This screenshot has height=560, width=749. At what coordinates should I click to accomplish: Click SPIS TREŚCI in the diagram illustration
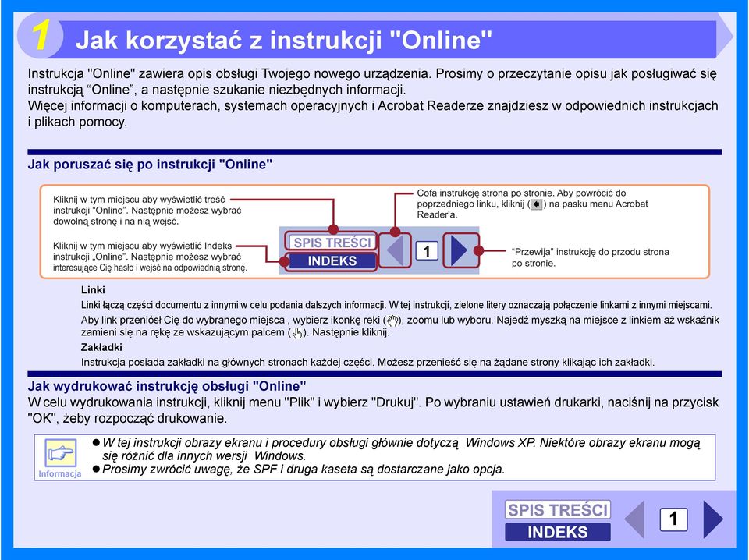332,242
